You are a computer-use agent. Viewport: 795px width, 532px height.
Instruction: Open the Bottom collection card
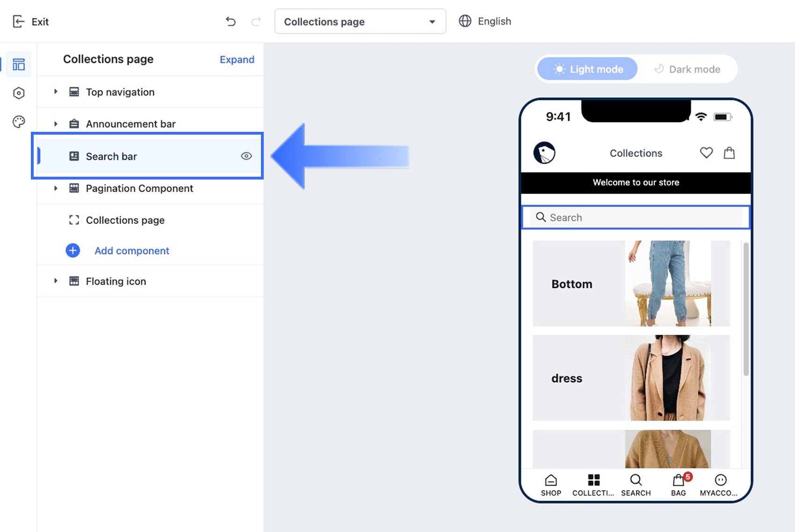tap(631, 284)
